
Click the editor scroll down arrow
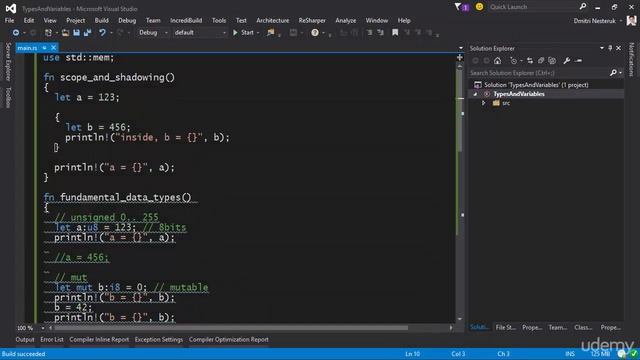pos(460,319)
